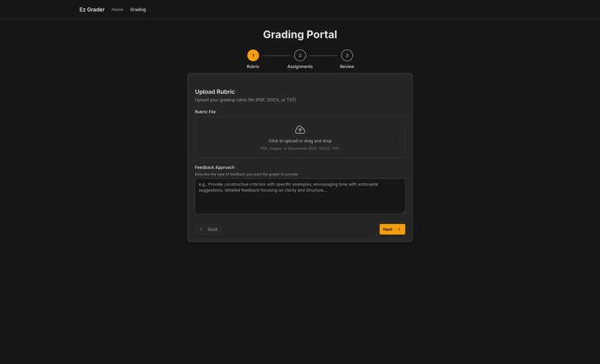Click the Grading Portal heading
The width and height of the screenshot is (600, 364).
point(300,34)
